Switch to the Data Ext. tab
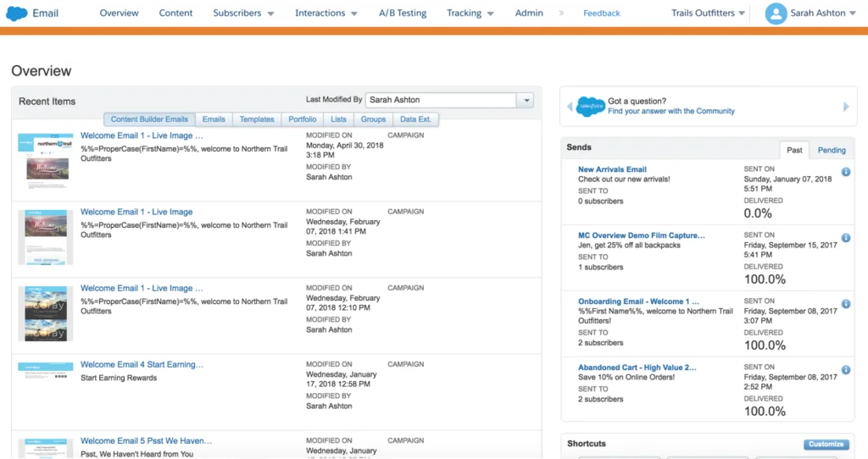This screenshot has width=868, height=459. (x=415, y=119)
